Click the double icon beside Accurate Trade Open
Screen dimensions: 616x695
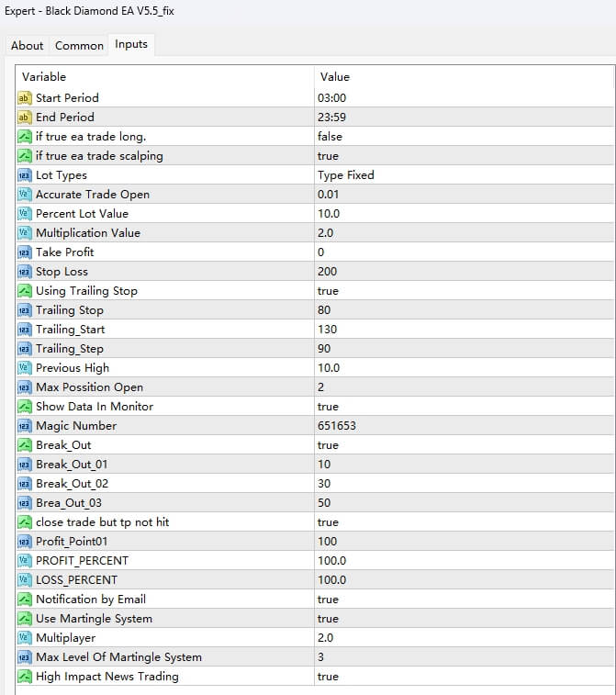point(25,195)
